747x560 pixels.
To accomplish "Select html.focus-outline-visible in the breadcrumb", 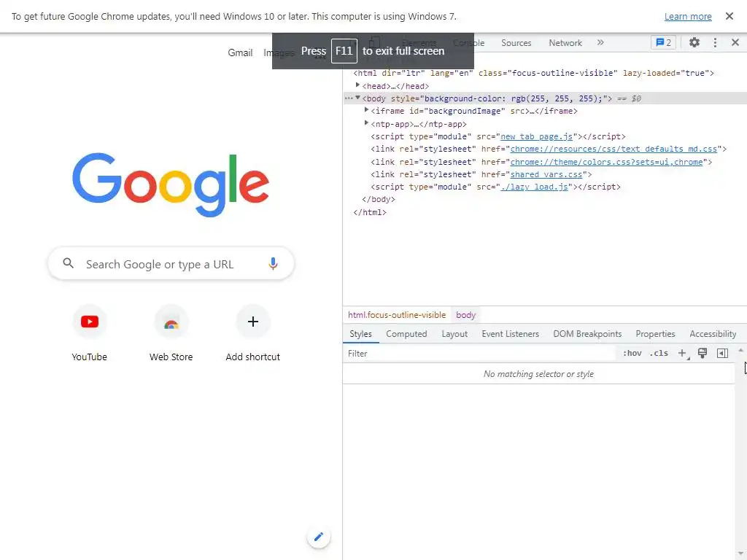I will pyautogui.click(x=397, y=315).
